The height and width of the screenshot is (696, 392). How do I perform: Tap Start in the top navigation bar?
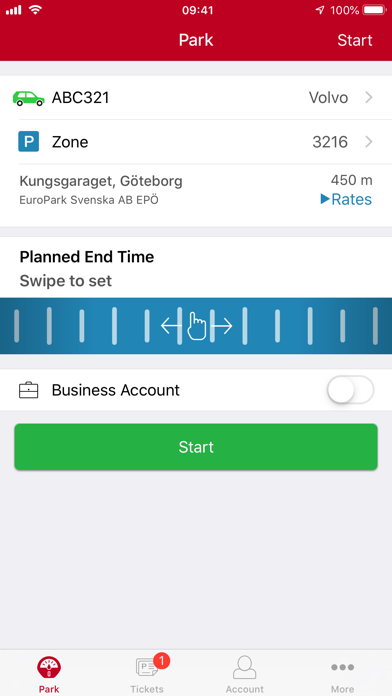[x=355, y=40]
